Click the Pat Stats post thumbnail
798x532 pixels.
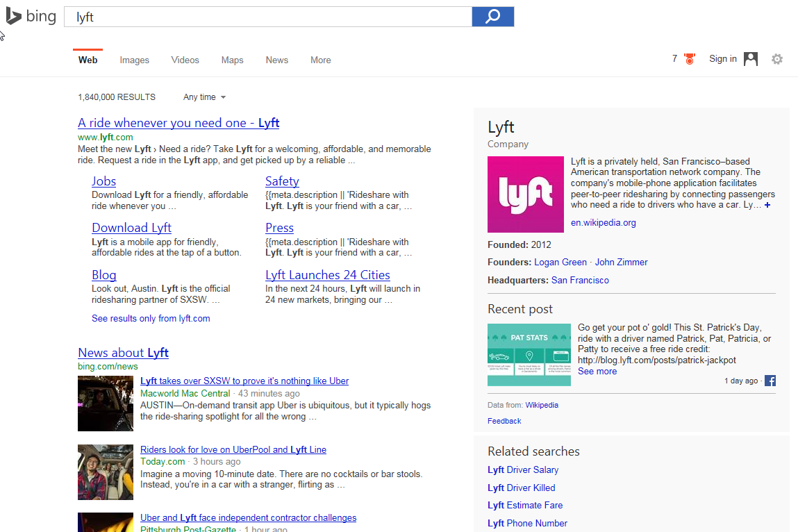(x=529, y=355)
